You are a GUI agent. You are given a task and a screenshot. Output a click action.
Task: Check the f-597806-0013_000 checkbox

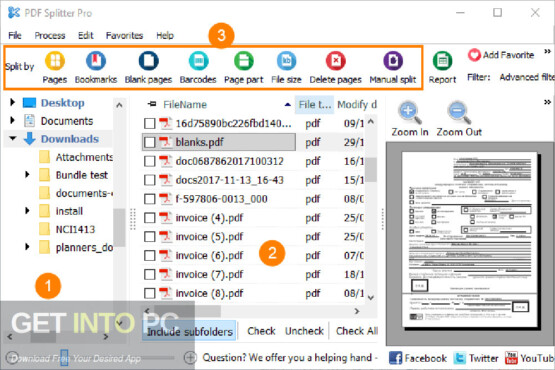pyautogui.click(x=149, y=199)
